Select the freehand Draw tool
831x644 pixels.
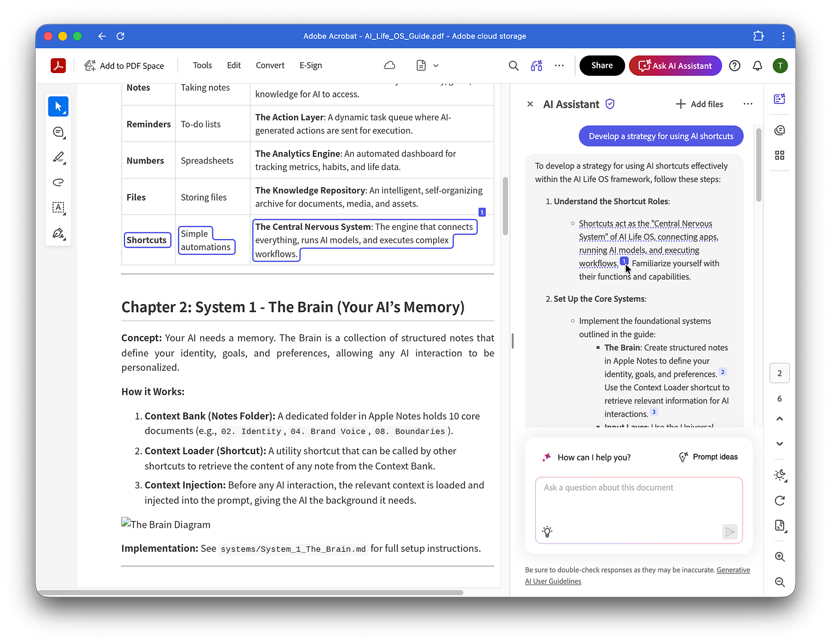click(x=58, y=183)
